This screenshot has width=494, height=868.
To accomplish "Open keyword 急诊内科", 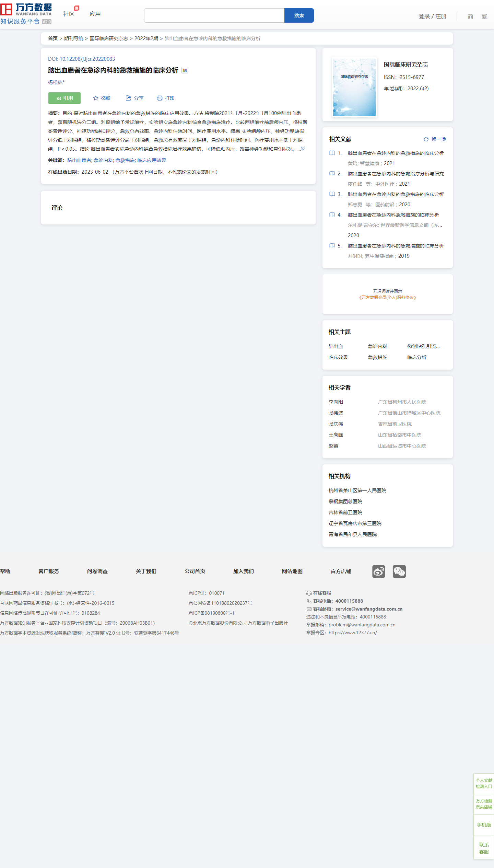I will pyautogui.click(x=103, y=160).
